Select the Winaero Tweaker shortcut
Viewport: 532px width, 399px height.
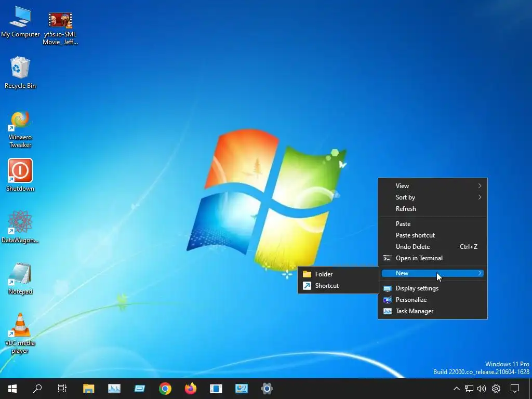(x=20, y=129)
